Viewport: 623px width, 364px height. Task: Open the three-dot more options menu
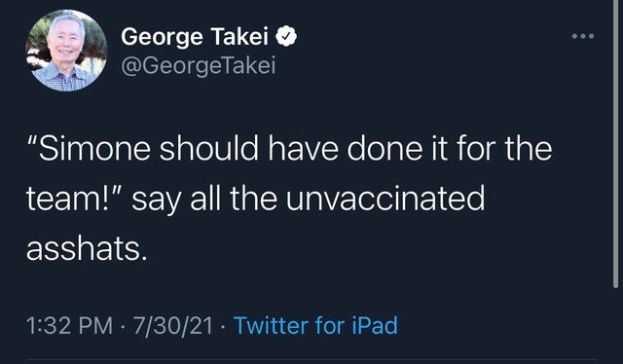[x=583, y=36]
